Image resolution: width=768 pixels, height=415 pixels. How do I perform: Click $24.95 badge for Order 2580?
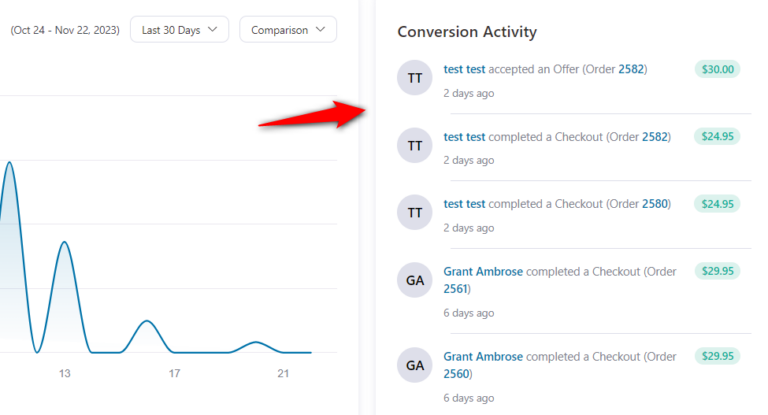click(x=716, y=203)
